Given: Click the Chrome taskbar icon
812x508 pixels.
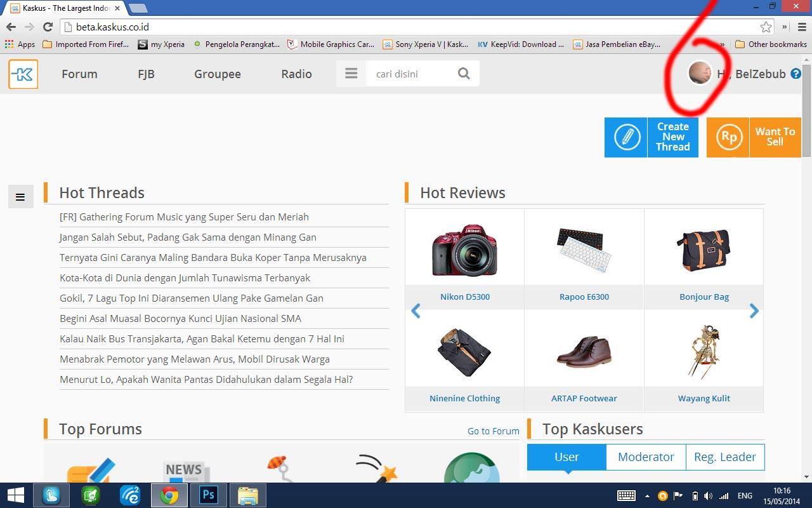Looking at the screenshot, I should click(169, 495).
